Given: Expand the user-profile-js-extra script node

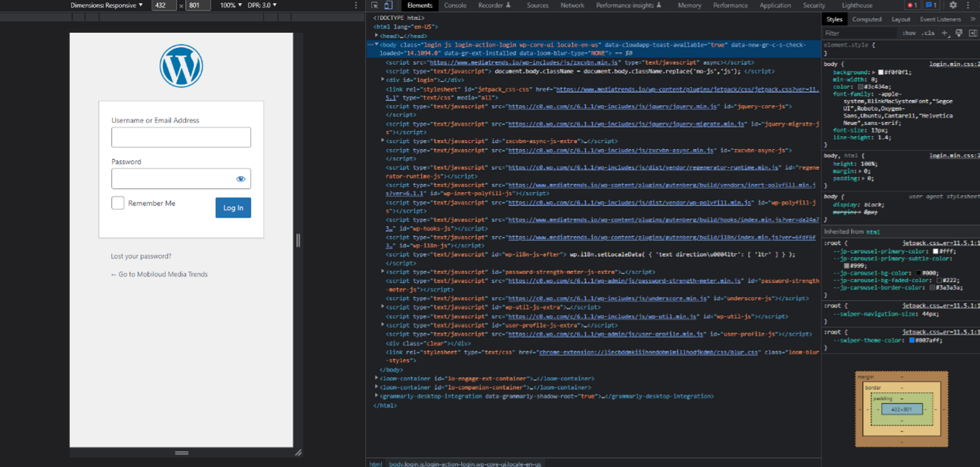Looking at the screenshot, I should coord(383,324).
